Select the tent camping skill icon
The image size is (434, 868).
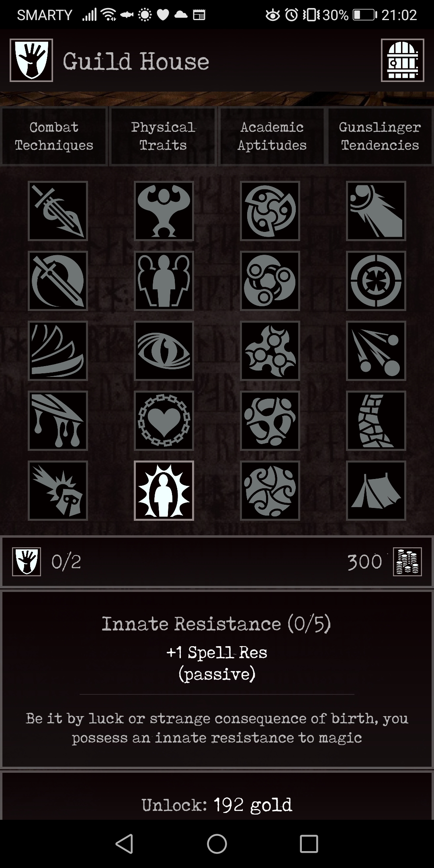(x=376, y=491)
